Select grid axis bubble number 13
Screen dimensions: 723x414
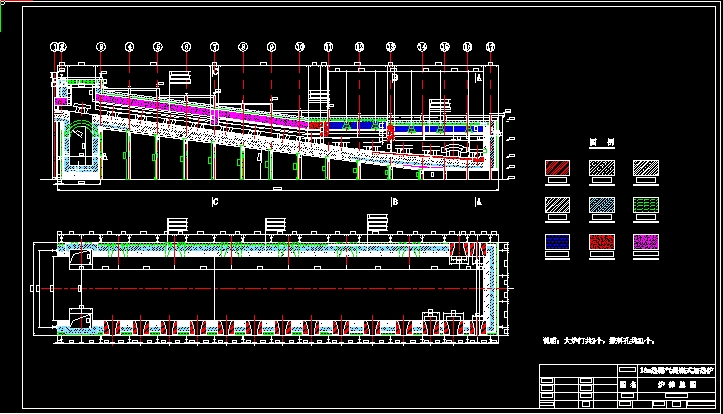point(391,47)
